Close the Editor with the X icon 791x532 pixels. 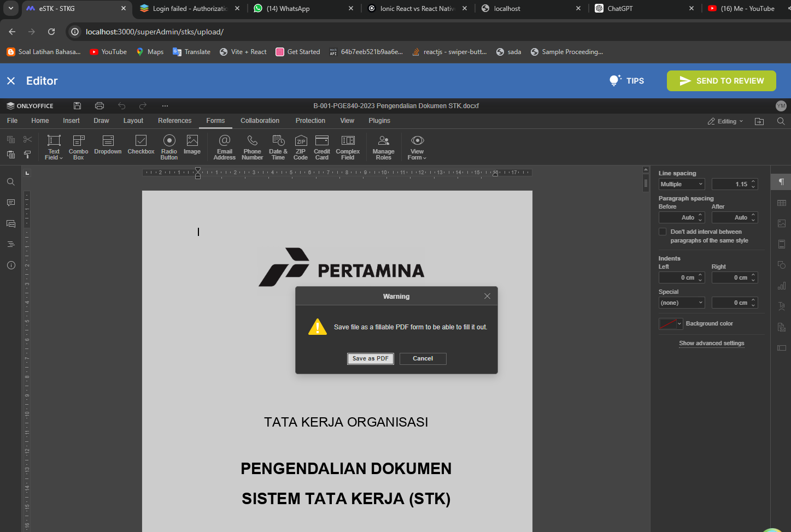tap(11, 81)
